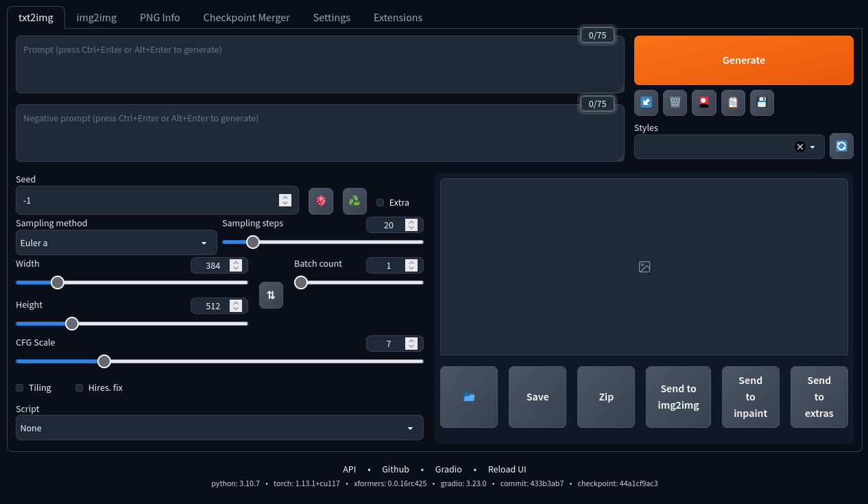Click the prompt 0/75 token counter

tap(598, 35)
